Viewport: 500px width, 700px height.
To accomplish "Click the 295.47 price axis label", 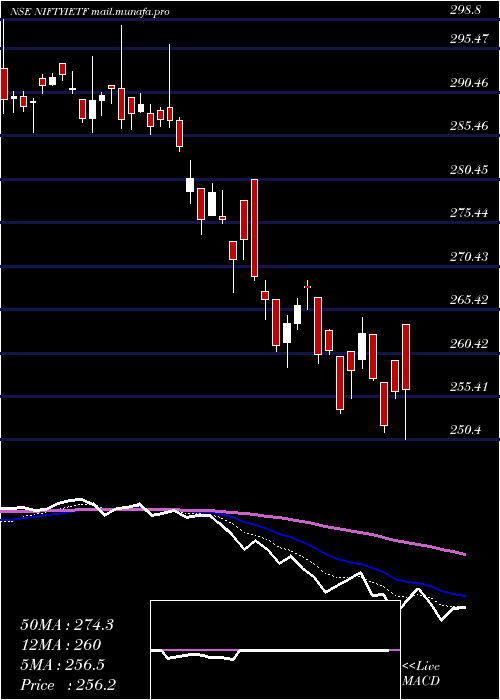I will [468, 39].
